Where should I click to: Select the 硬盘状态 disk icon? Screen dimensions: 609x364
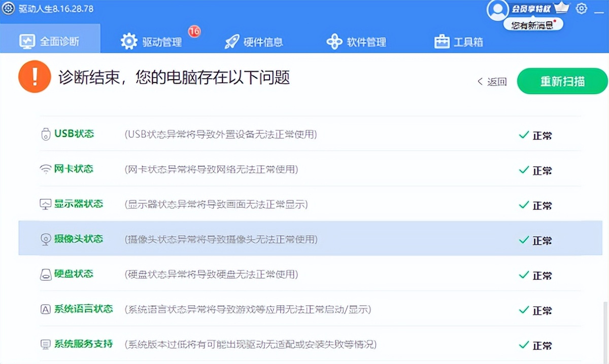(x=46, y=275)
